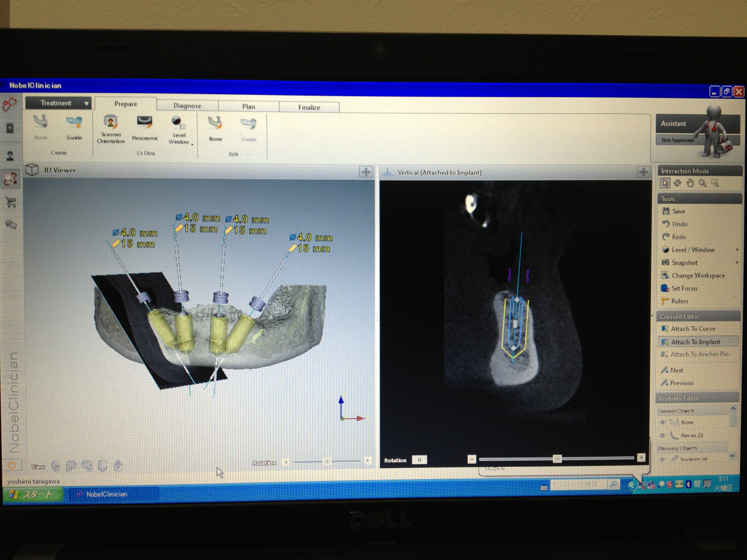
Task: Click the Create Guide icon
Action: click(x=74, y=127)
